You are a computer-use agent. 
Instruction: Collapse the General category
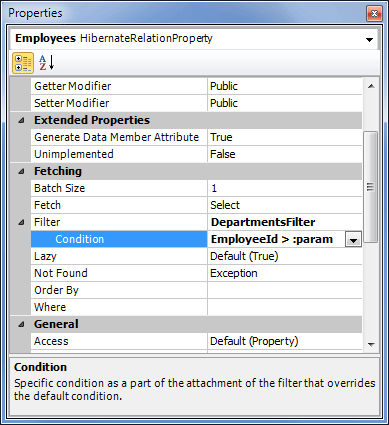click(x=21, y=324)
